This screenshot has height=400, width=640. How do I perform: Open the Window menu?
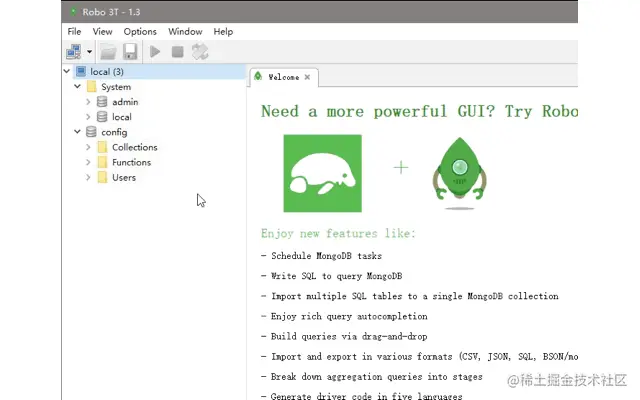(185, 31)
